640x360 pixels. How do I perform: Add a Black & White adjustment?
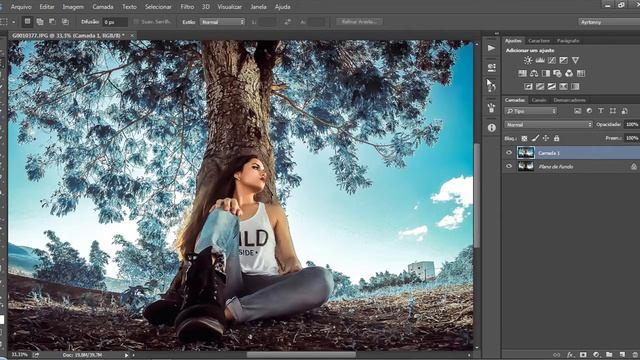pyautogui.click(x=546, y=73)
